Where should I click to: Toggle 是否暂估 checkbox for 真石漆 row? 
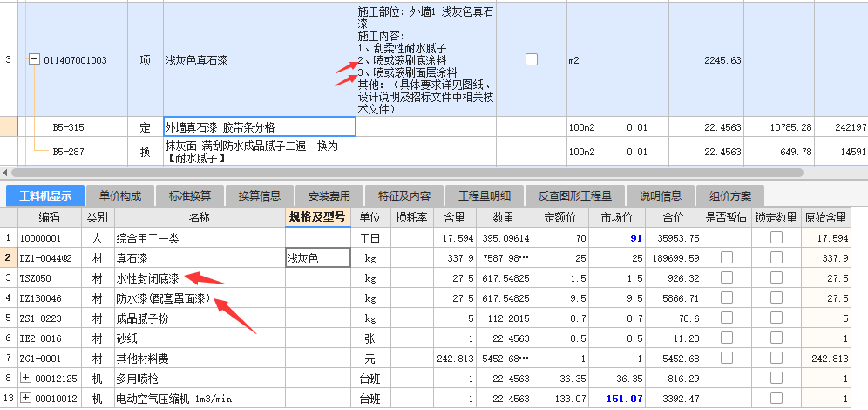click(726, 257)
